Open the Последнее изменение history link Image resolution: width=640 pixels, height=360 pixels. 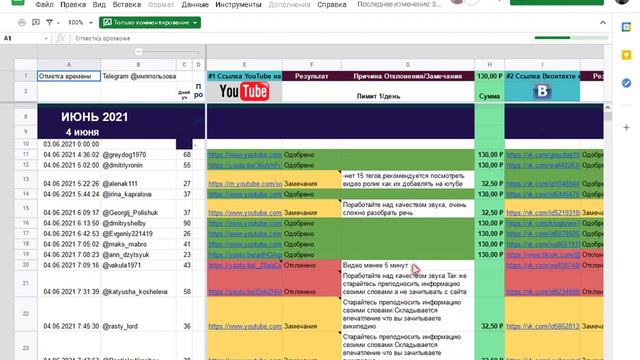click(399, 4)
